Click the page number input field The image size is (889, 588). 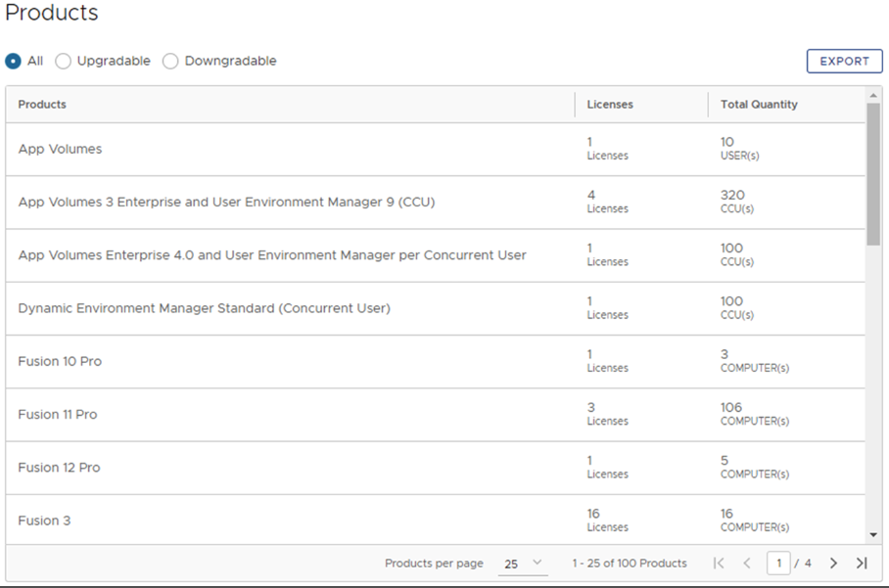pyautogui.click(x=778, y=564)
